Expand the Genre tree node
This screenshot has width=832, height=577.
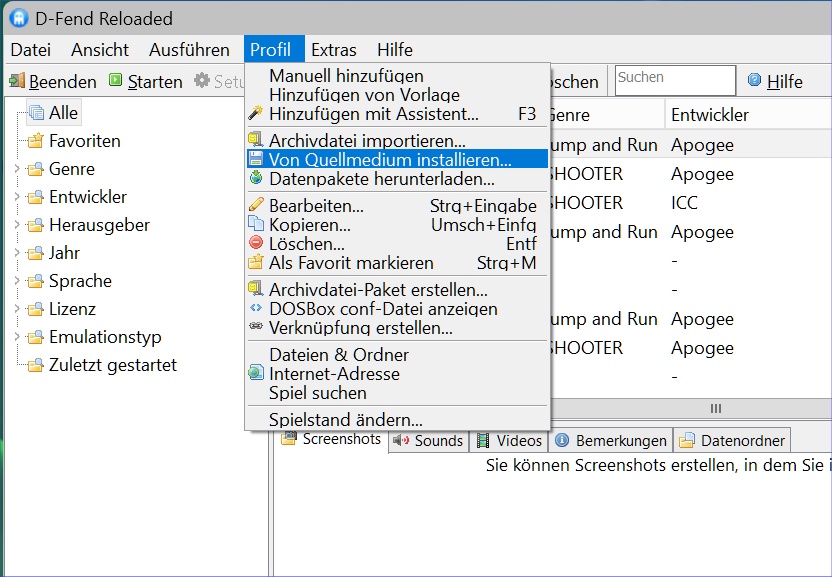(x=16, y=169)
